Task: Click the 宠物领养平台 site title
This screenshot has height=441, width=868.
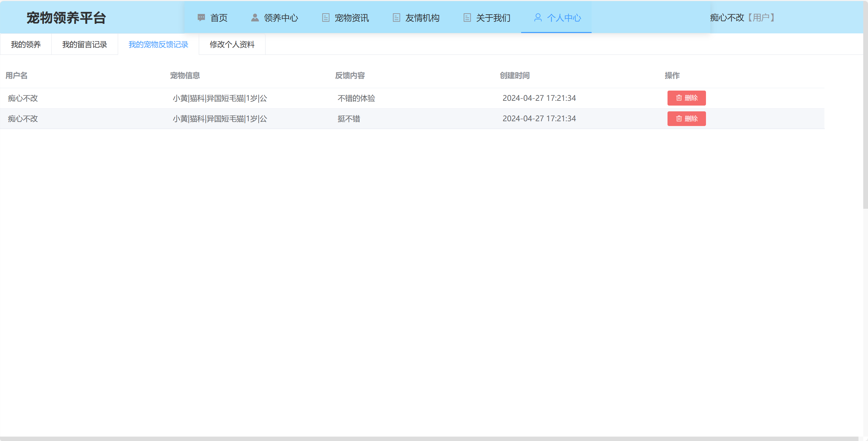Action: pos(66,18)
